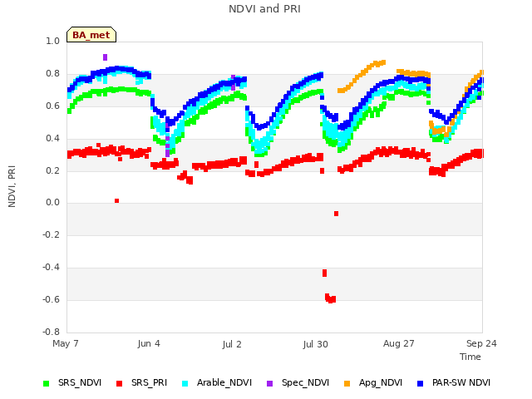Click the chart title NDVI and PRI
The height and width of the screenshot is (399, 532).
point(264,9)
